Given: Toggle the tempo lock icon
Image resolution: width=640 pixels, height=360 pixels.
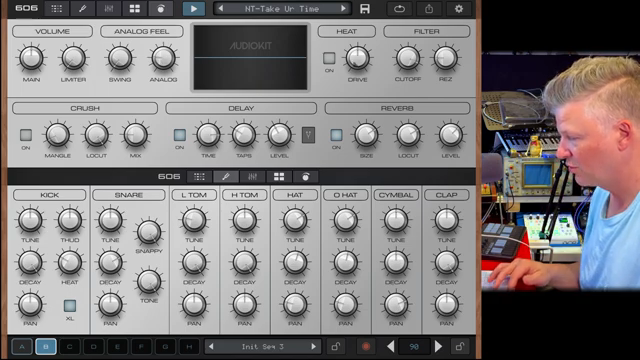Looking at the screenshot, I should tap(460, 347).
